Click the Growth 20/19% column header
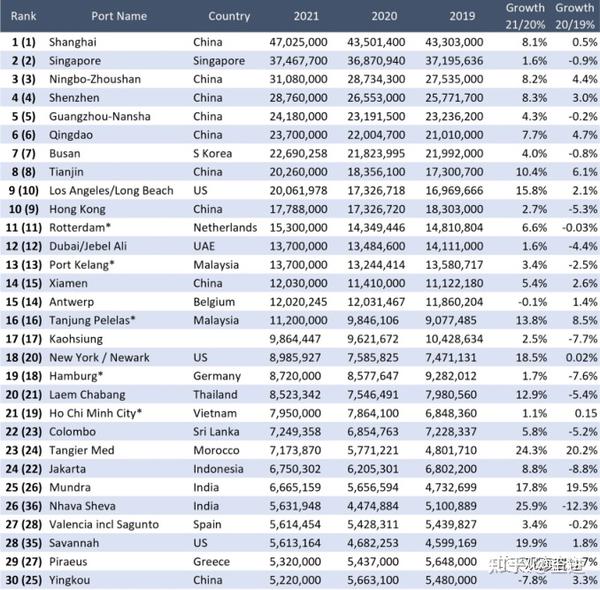This screenshot has width=600, height=590. click(575, 16)
